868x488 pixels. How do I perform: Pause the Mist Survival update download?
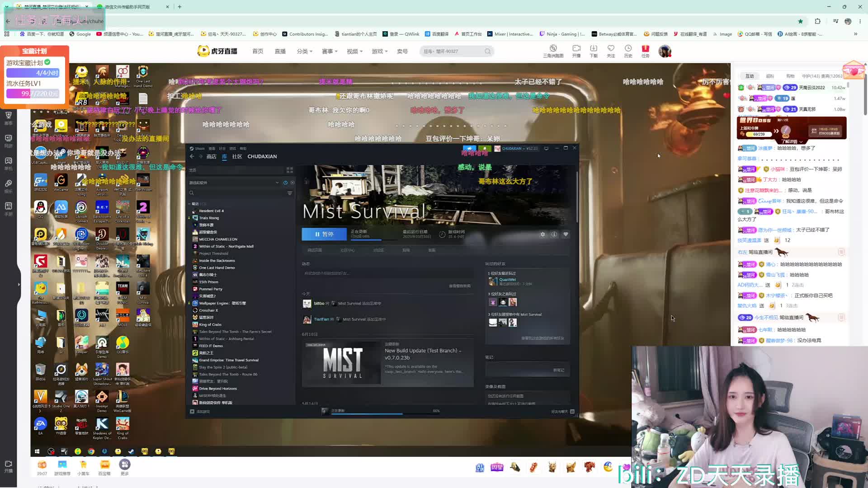tap(324, 234)
